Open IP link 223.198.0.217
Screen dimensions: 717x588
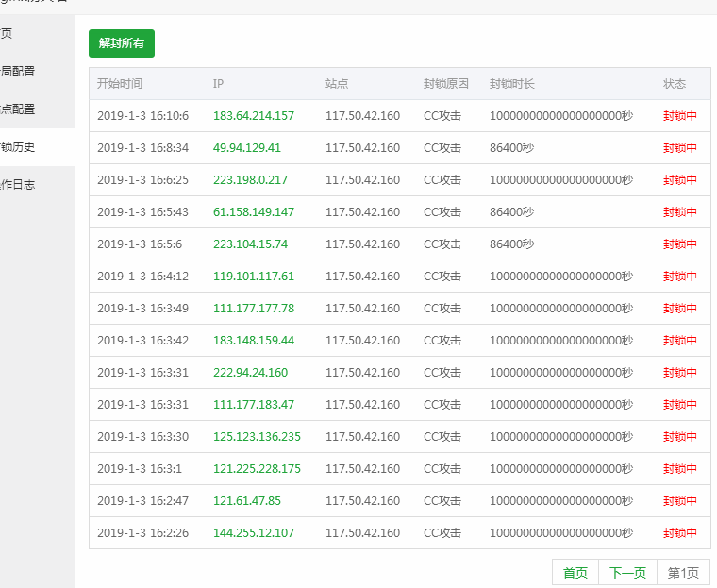[x=251, y=180]
